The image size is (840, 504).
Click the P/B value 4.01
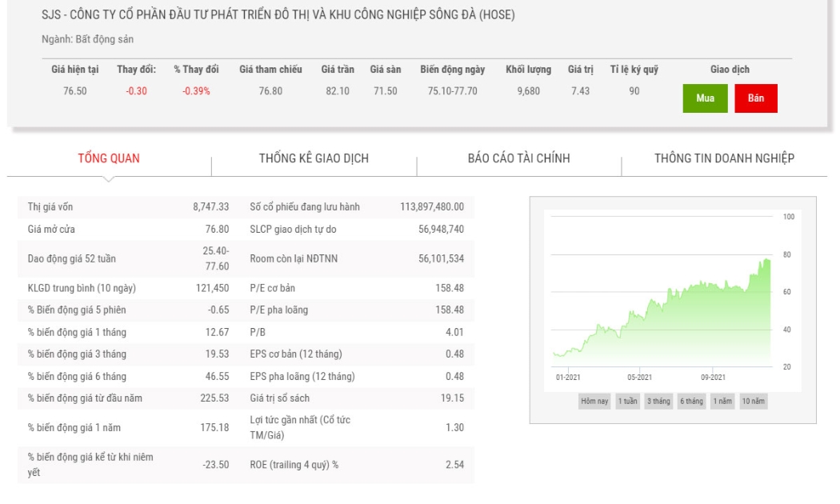(455, 332)
